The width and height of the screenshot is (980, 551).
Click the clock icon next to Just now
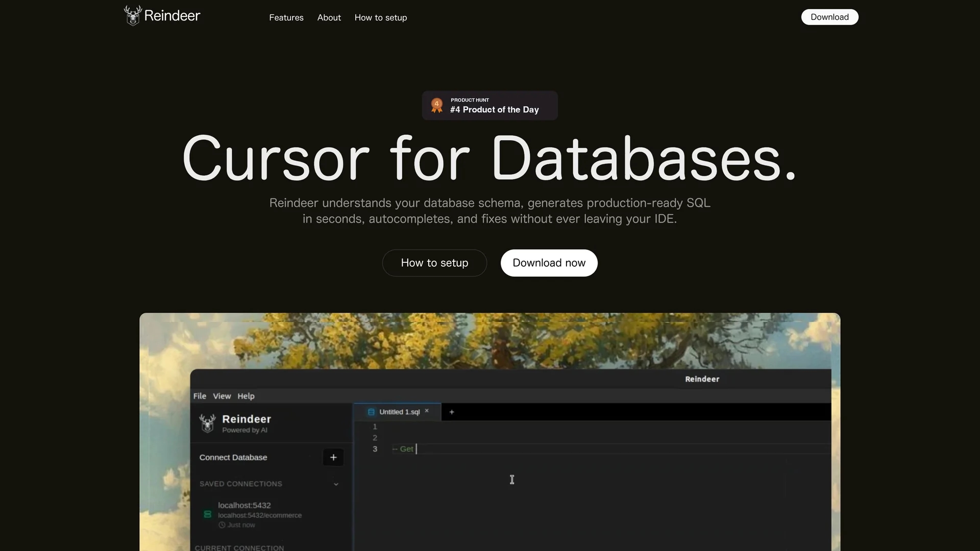coord(222,525)
